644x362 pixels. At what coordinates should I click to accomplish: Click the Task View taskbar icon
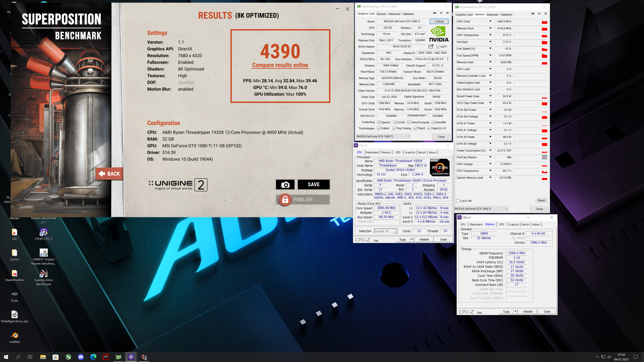click(x=30, y=357)
